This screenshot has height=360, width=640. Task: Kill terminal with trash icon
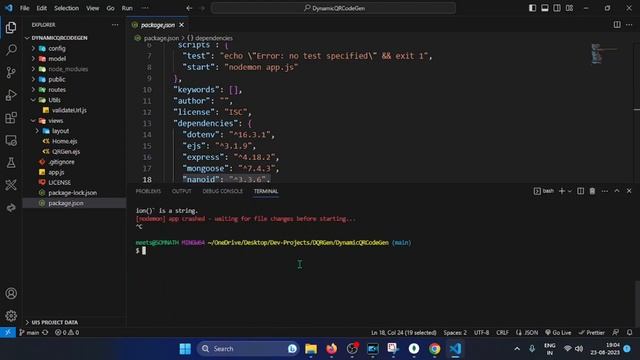[592, 191]
